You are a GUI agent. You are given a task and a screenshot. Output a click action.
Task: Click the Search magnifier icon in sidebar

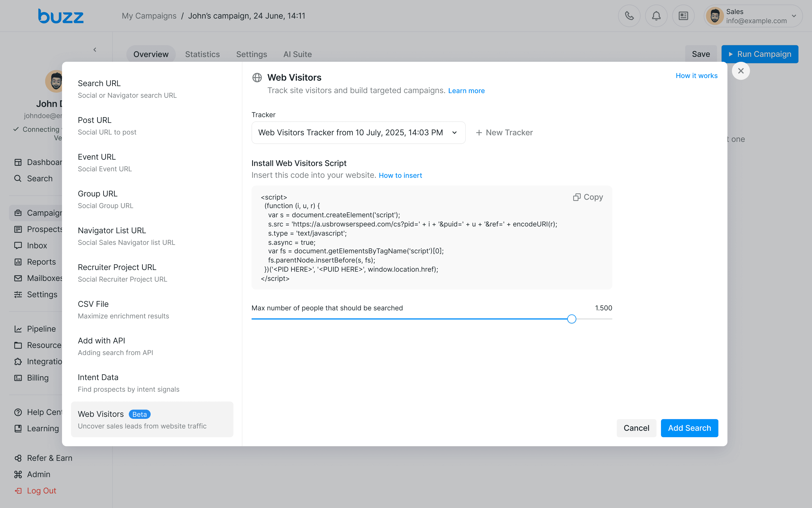click(x=18, y=179)
